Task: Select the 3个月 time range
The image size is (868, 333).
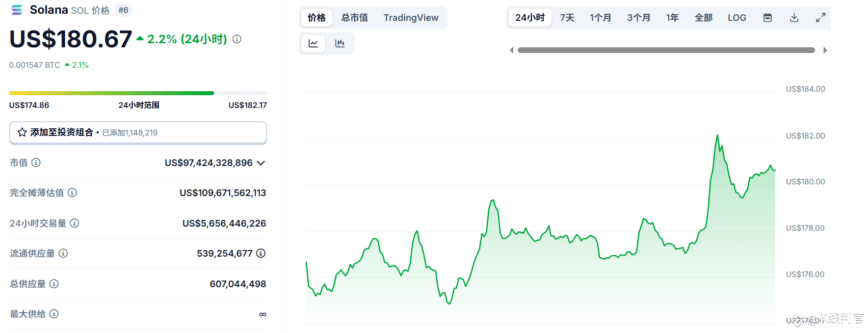Action: [x=639, y=18]
